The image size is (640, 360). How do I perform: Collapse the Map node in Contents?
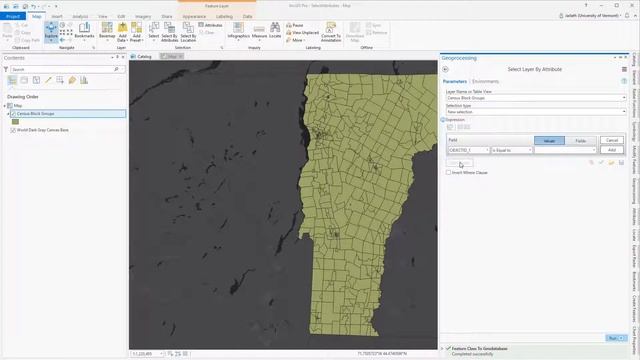coord(4,106)
